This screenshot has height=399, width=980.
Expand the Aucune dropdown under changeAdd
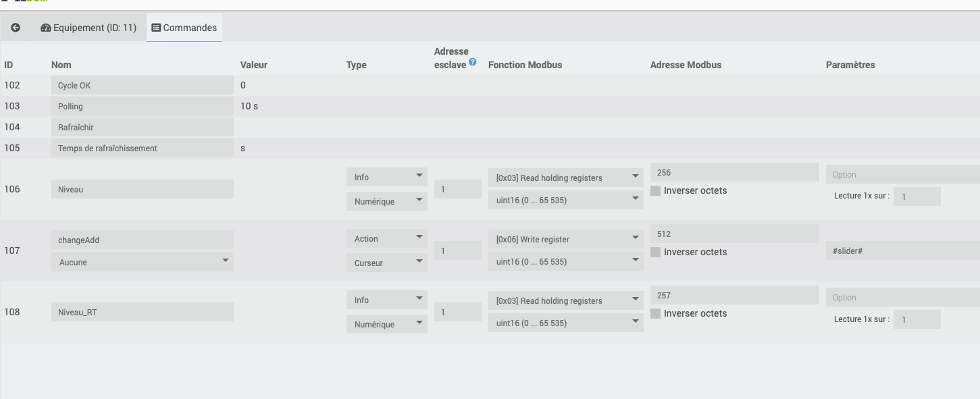(x=142, y=262)
